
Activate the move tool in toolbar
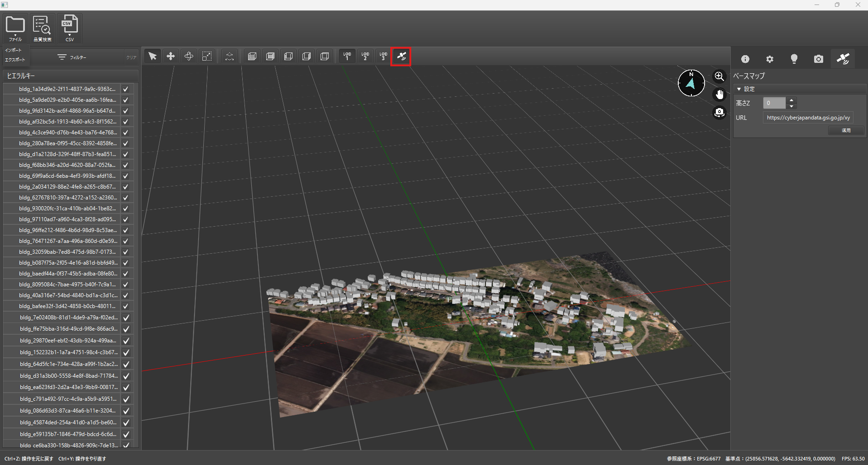(x=171, y=57)
